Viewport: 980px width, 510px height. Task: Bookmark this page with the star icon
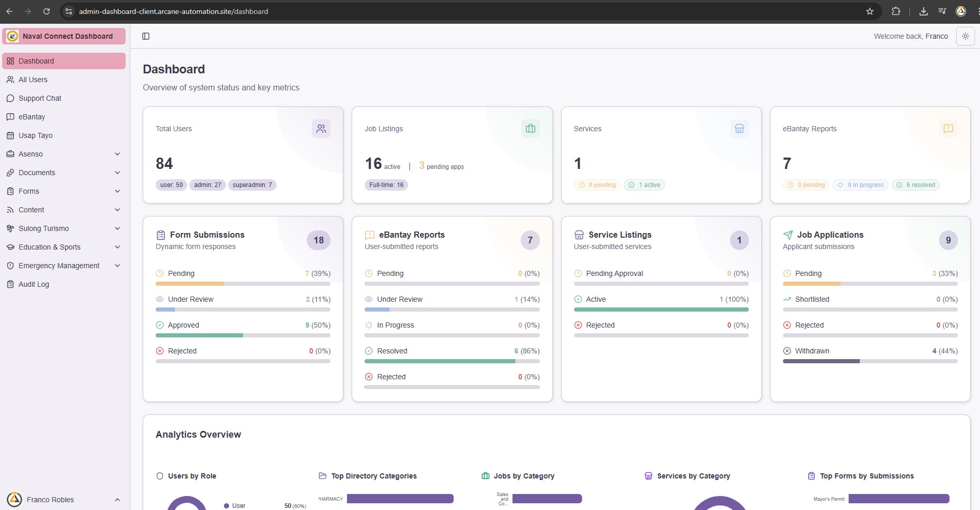click(870, 11)
